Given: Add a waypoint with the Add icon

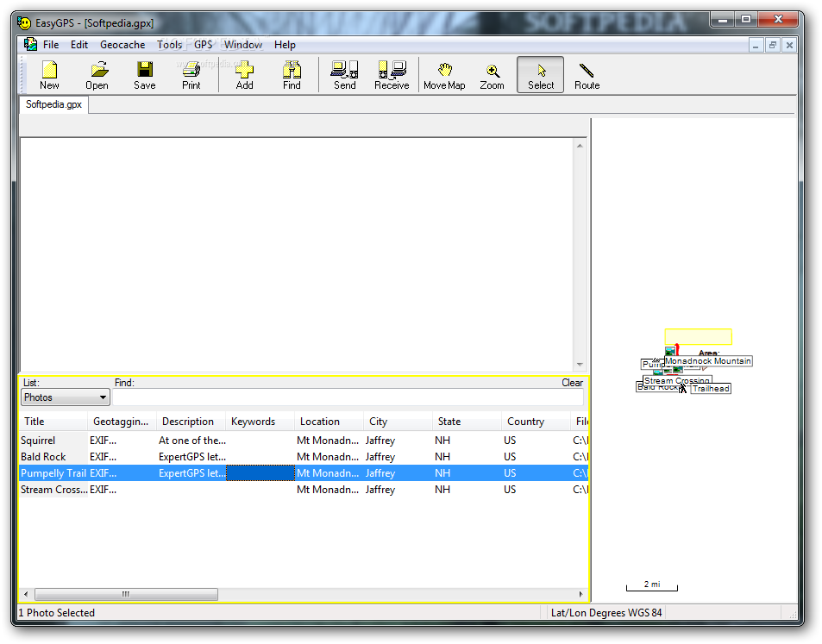Looking at the screenshot, I should coord(244,75).
